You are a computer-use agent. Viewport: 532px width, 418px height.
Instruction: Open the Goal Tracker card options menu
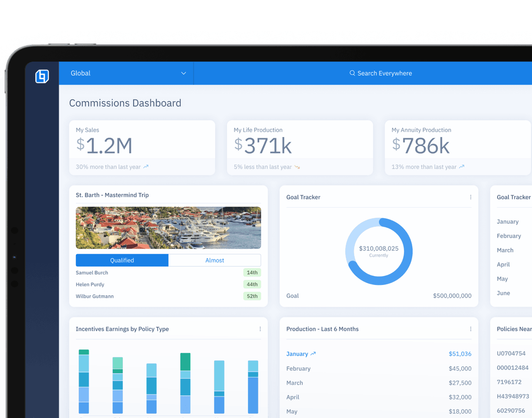pos(470,197)
